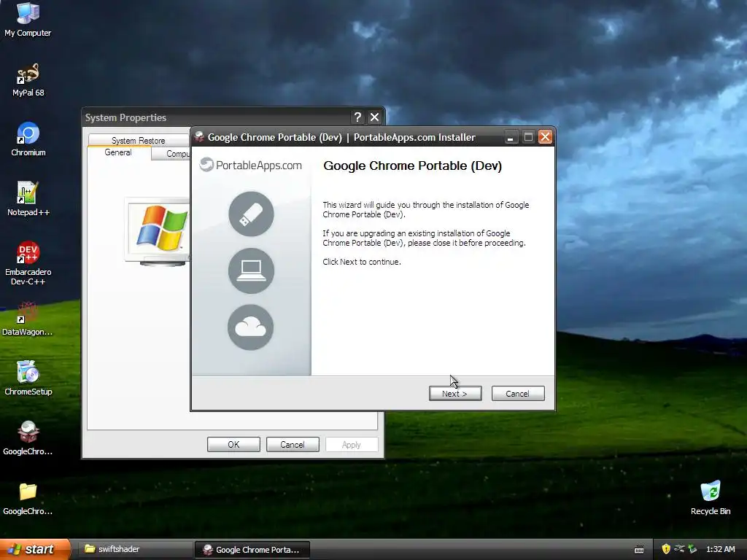Select the Recycle Bin icon
Image resolution: width=747 pixels, height=560 pixels.
click(711, 497)
